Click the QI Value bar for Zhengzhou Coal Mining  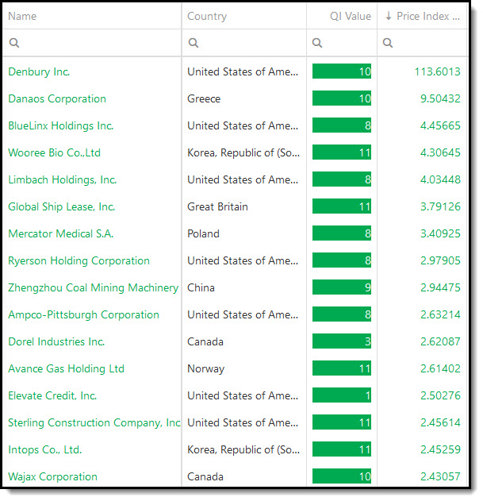342,287
